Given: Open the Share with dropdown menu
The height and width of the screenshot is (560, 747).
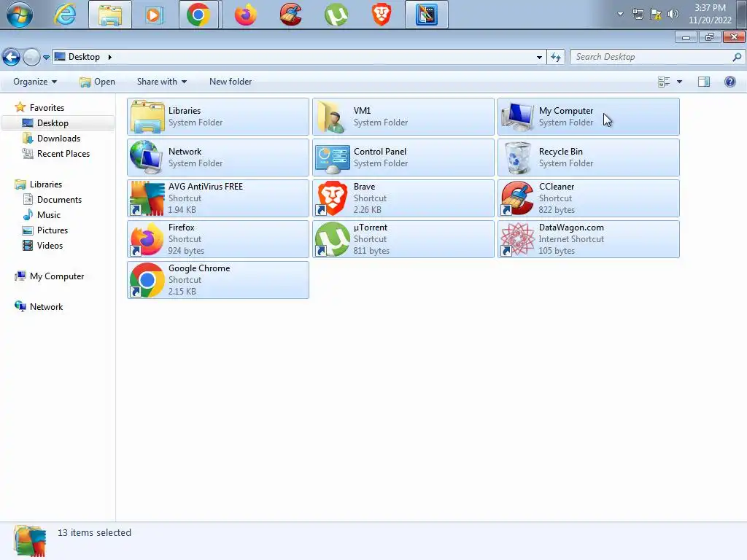Looking at the screenshot, I should pos(161,82).
